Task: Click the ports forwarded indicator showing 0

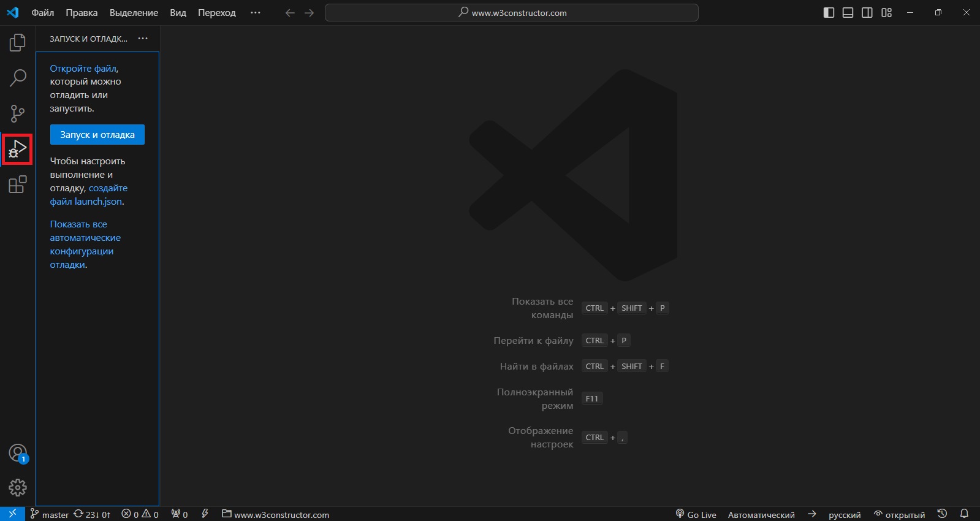Action: (180, 514)
